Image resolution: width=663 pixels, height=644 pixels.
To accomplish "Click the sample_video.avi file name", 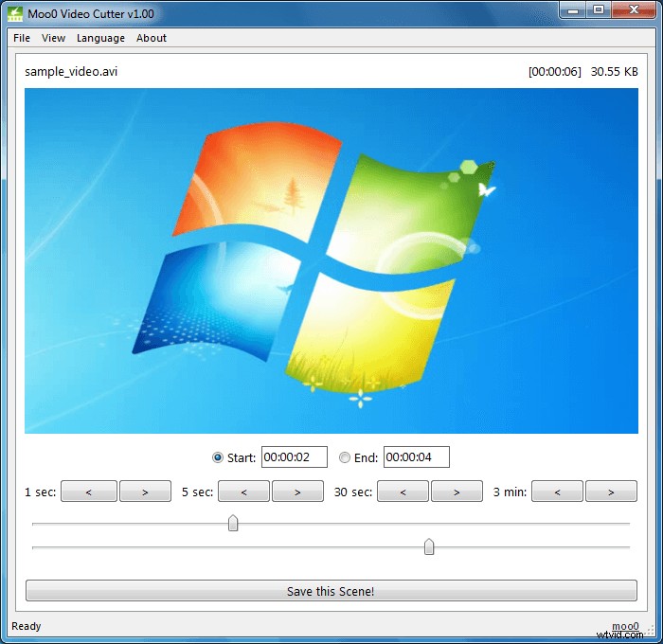I will pyautogui.click(x=71, y=71).
